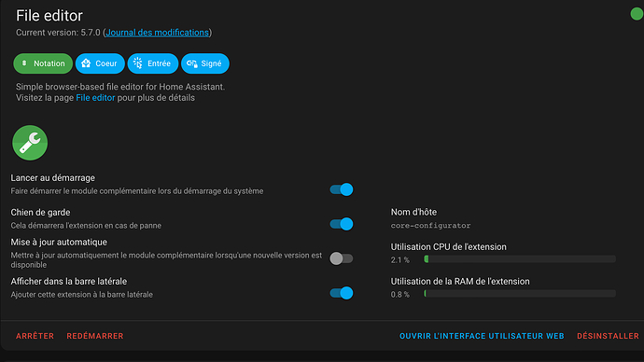Uninstall the add-on with DÉSINSTALLER
Screen dimensions: 644x362
608,336
